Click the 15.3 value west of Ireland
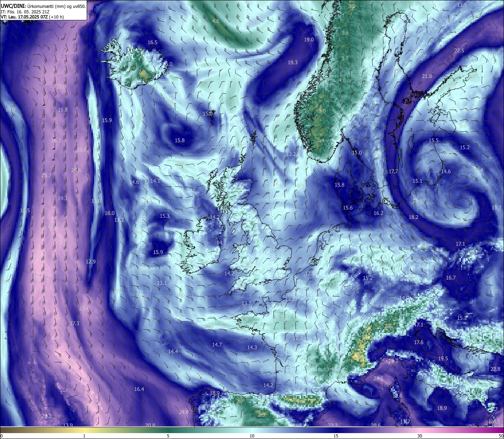This screenshot has width=504, height=439. [x=165, y=216]
